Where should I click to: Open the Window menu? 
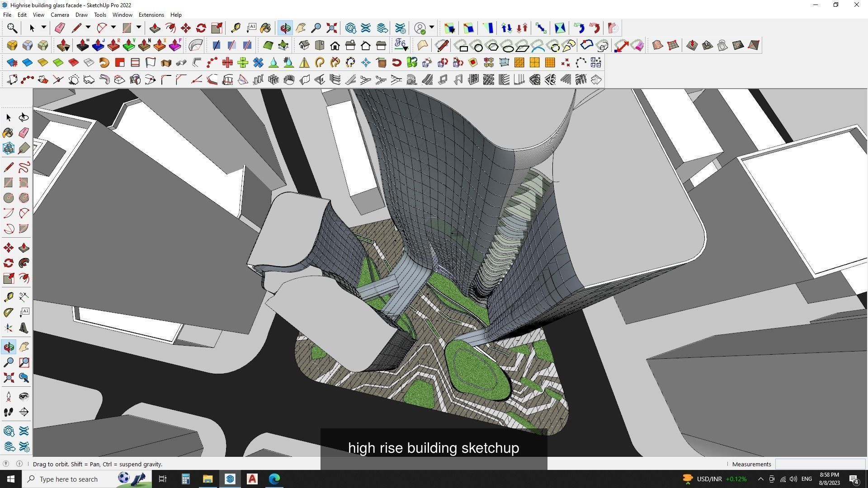tap(122, 15)
